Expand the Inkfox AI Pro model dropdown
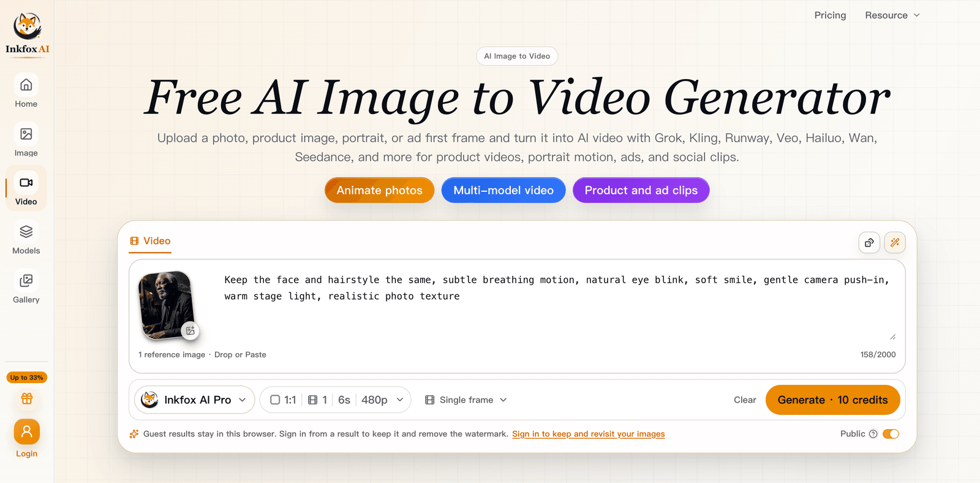The height and width of the screenshot is (483, 980). 195,400
